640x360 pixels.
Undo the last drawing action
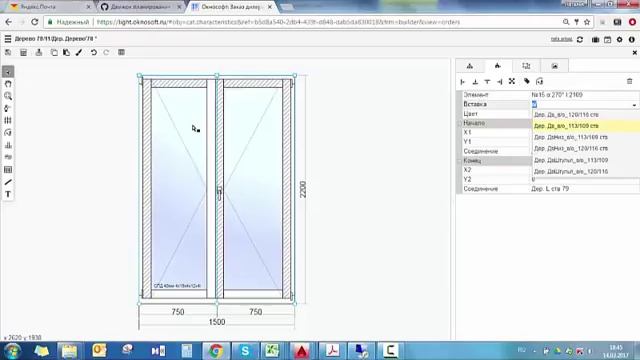(93, 53)
